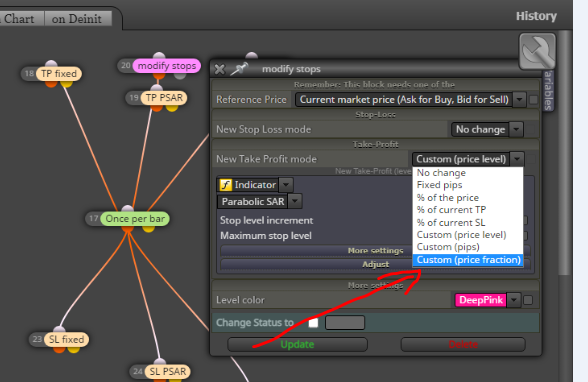Choose % of current SL option
Image resolution: width=588 pixels, height=382 pixels.
pyautogui.click(x=468, y=223)
